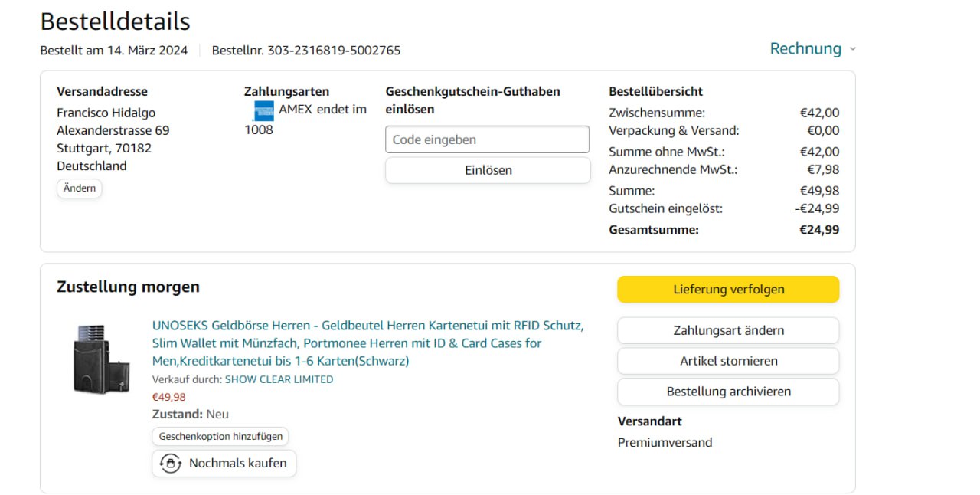Click the Bestellung archivieren button
Image resolution: width=980 pixels, height=495 pixels.
pos(728,392)
